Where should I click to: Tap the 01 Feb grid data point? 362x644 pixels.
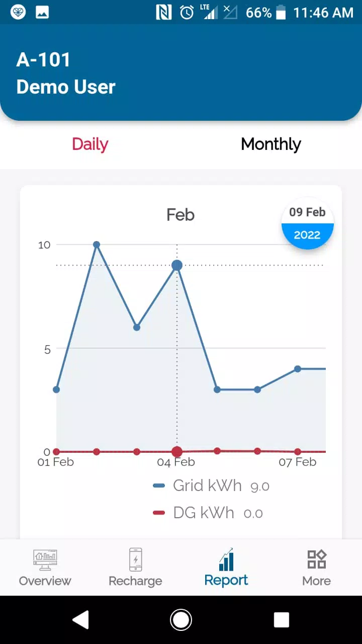click(56, 389)
